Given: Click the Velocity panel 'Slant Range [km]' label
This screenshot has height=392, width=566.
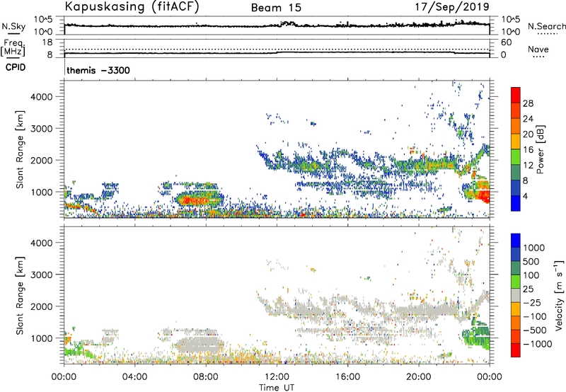Looking at the screenshot, I should pyautogui.click(x=20, y=296).
